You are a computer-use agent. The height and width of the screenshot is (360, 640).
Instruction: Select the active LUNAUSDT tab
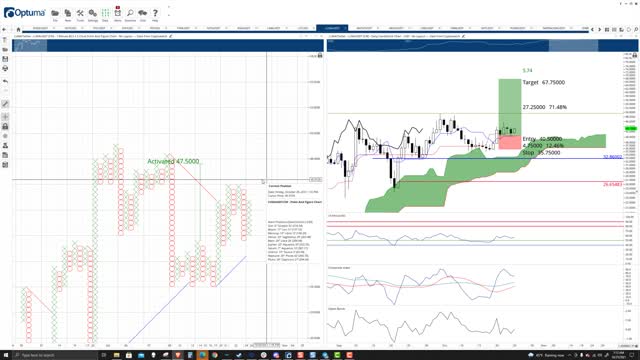point(332,28)
